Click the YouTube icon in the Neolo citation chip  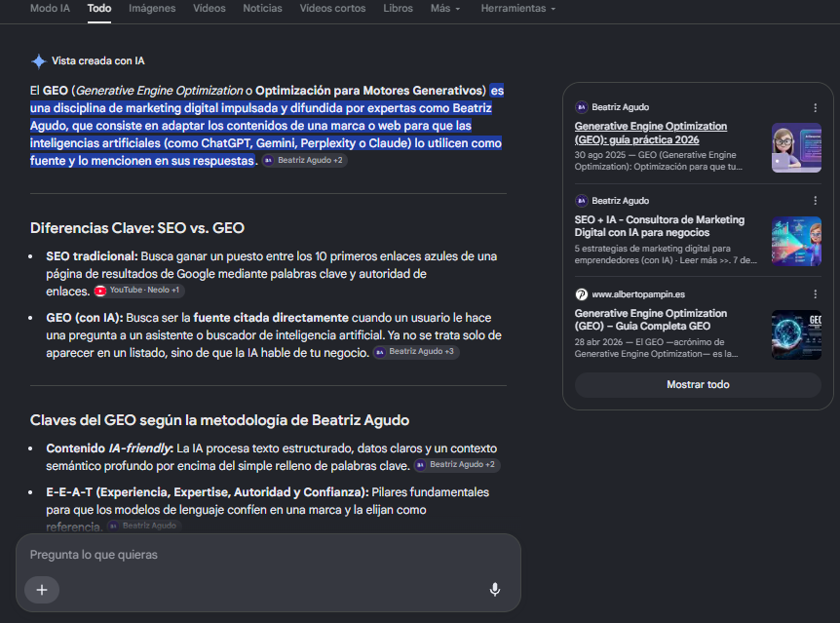pyautogui.click(x=100, y=291)
